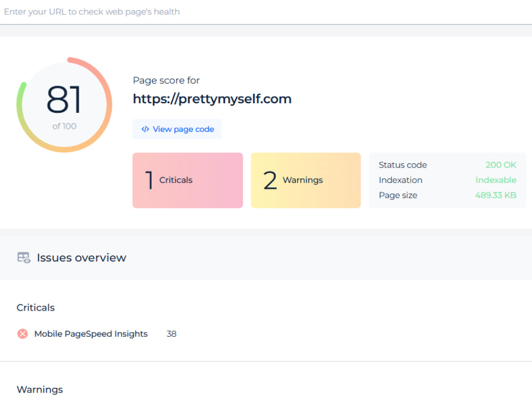The height and width of the screenshot is (399, 532).
Task: Click the https://prettymyself.com URL heading
Action: pyautogui.click(x=212, y=99)
